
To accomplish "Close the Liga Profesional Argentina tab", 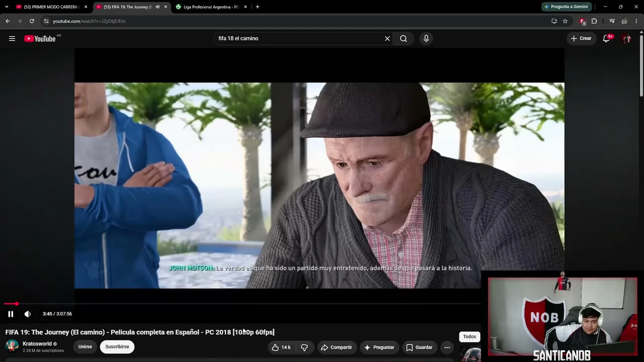I will tap(246, 7).
